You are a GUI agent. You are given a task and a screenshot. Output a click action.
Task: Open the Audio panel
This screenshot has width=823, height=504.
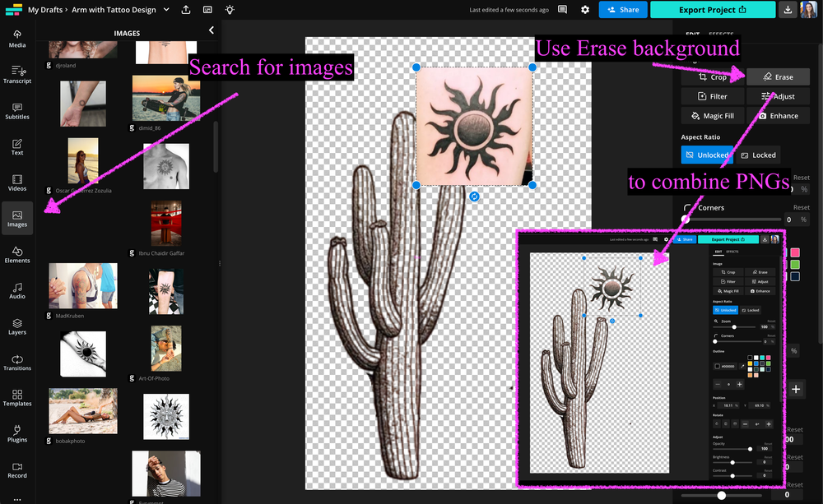pos(16,290)
